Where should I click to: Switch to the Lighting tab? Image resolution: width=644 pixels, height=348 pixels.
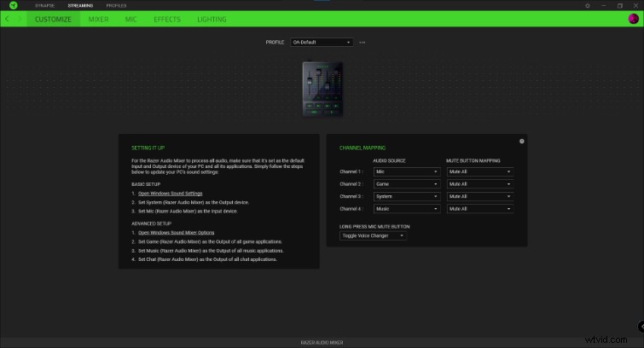tap(212, 20)
